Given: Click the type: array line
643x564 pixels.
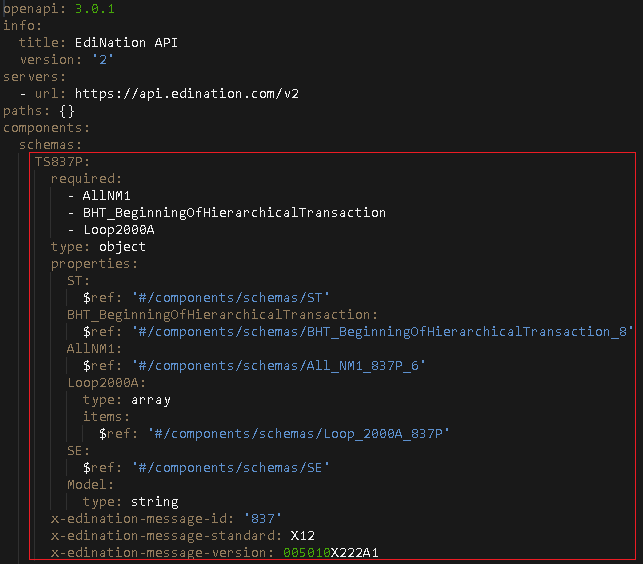Looking at the screenshot, I should 127,400.
